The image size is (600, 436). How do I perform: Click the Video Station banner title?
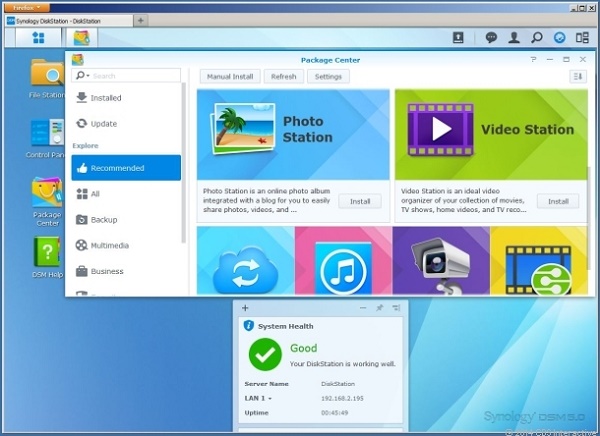pyautogui.click(x=527, y=129)
